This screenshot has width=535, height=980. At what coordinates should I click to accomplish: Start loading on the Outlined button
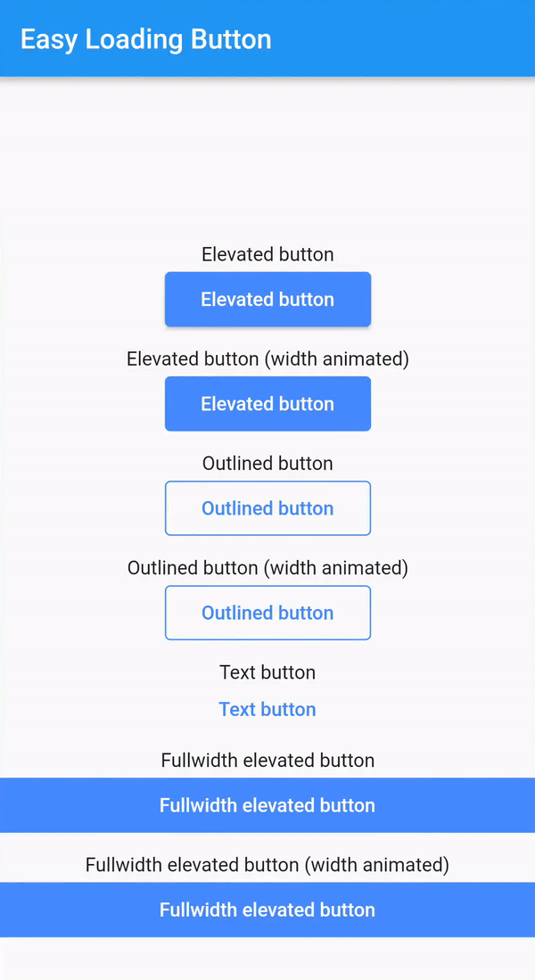pos(267,508)
